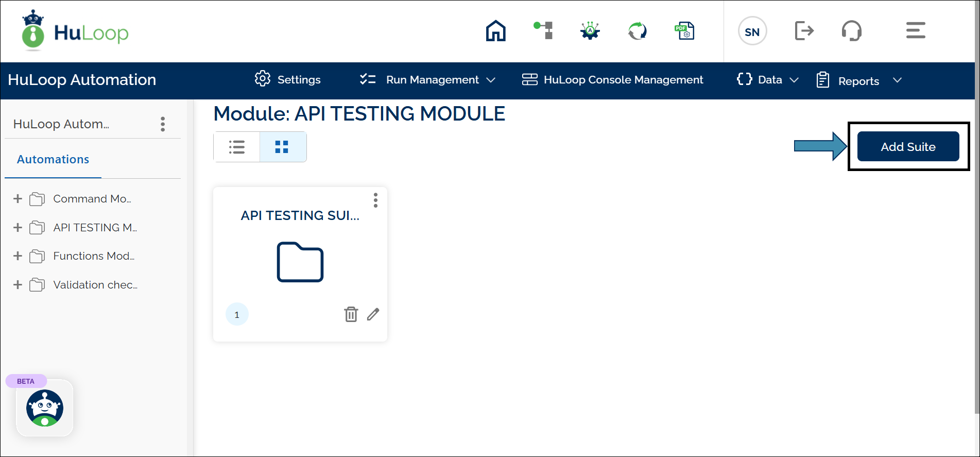Switch to list view
The height and width of the screenshot is (457, 980).
coord(237,147)
